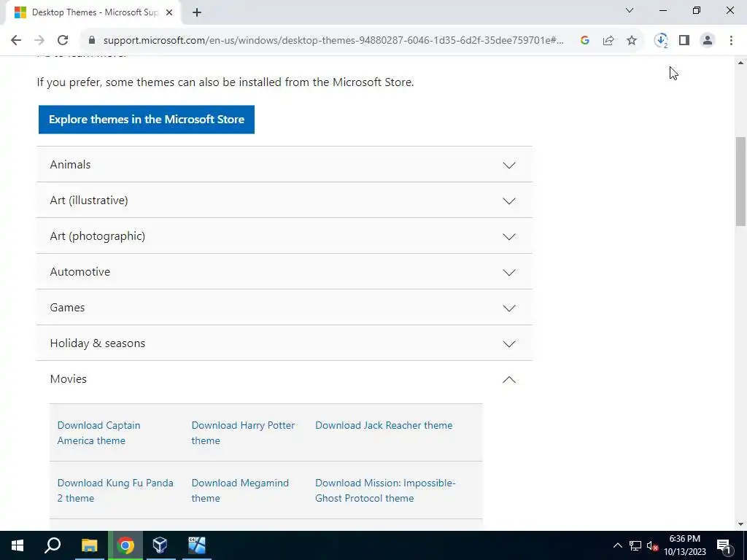Download Mission: Impossible-Ghost Protocol theme

pos(385,491)
